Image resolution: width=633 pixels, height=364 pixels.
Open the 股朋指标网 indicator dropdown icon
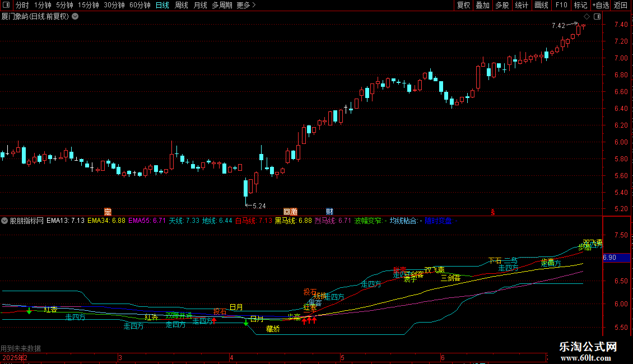tap(4, 221)
